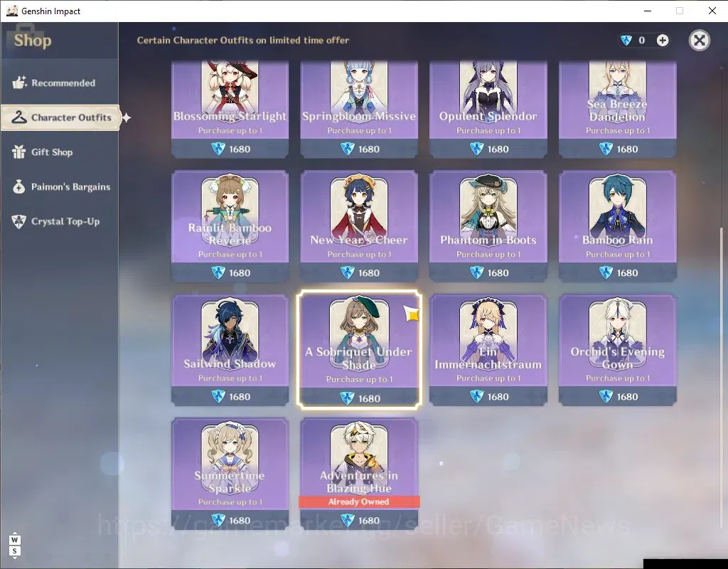Click the gift box icon

[x=19, y=152]
